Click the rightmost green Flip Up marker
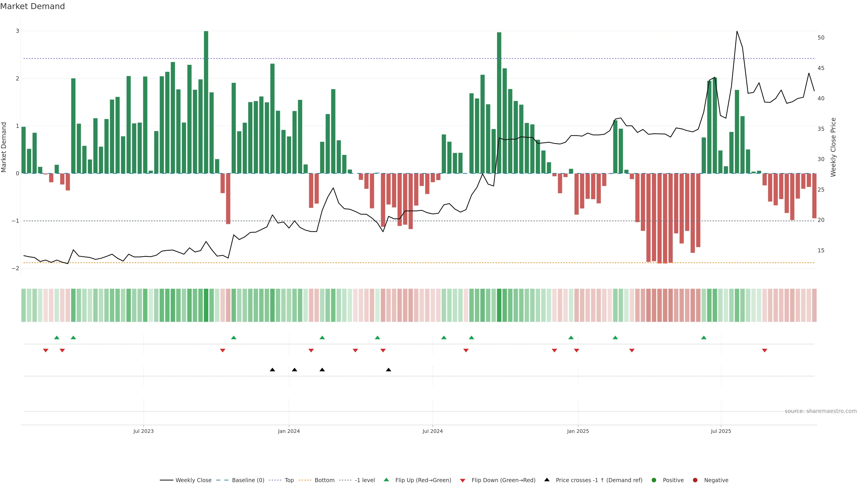868x488 pixels. 704,338
